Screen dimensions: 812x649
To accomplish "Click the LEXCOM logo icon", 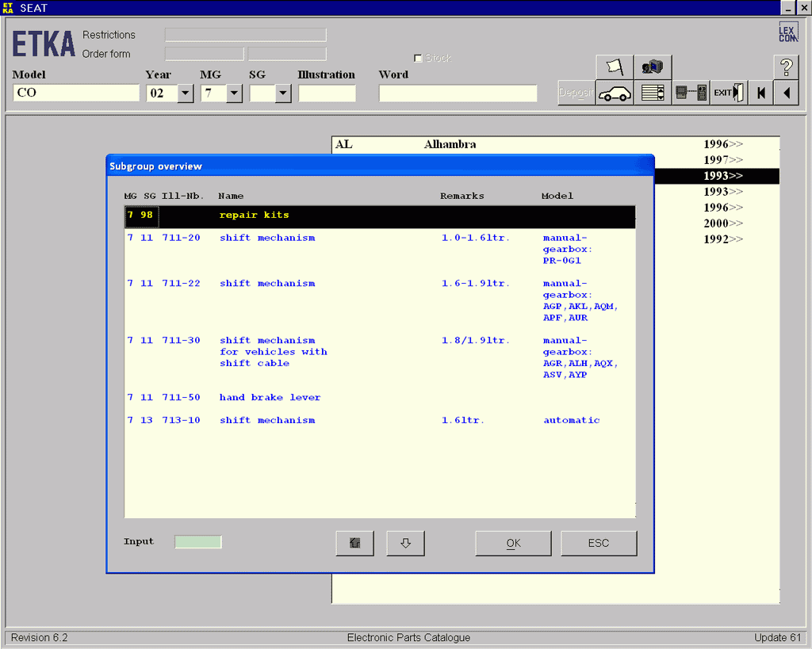I will point(788,32).
